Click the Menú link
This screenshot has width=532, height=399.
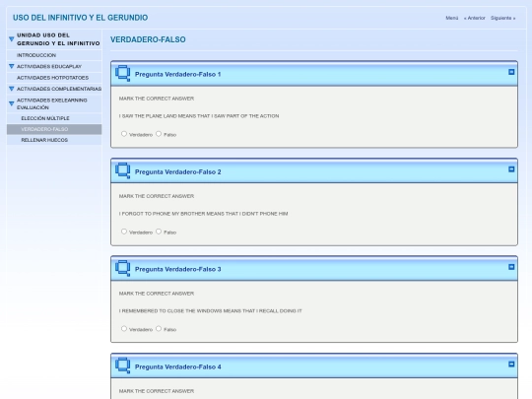[x=452, y=18]
